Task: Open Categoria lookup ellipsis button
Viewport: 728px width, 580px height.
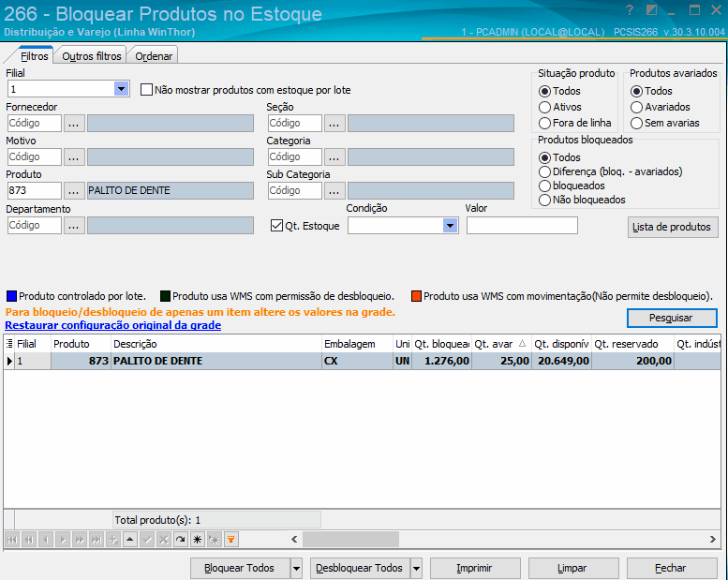Action: pyautogui.click(x=334, y=157)
